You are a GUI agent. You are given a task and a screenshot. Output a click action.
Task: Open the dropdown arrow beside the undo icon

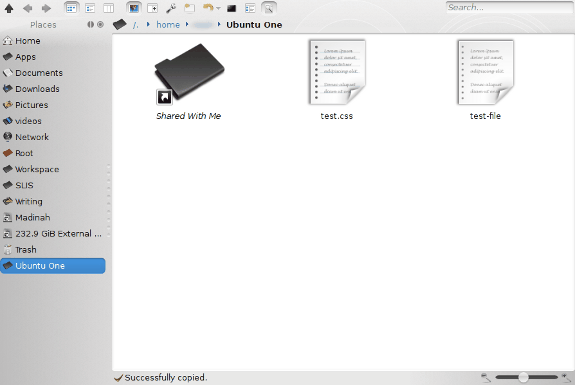(x=218, y=8)
